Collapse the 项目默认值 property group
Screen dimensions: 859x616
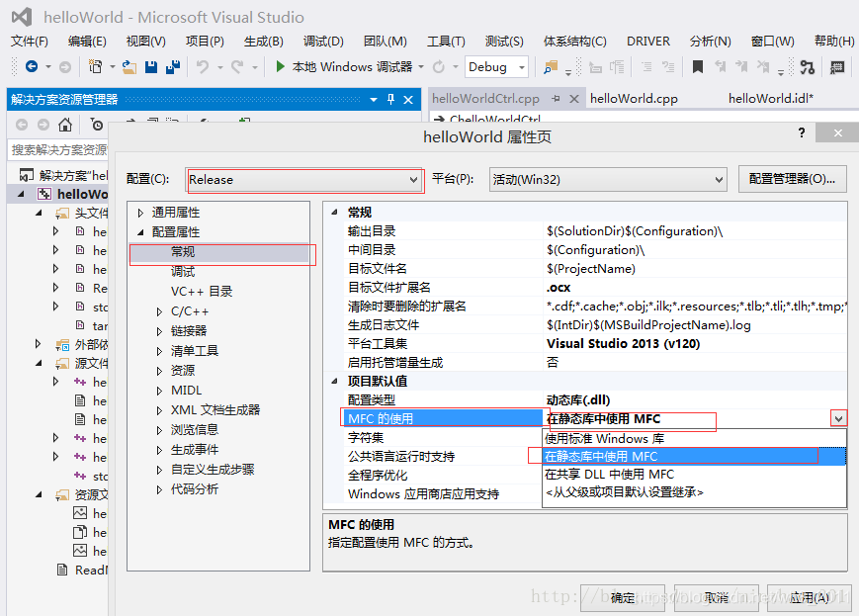pos(335,381)
